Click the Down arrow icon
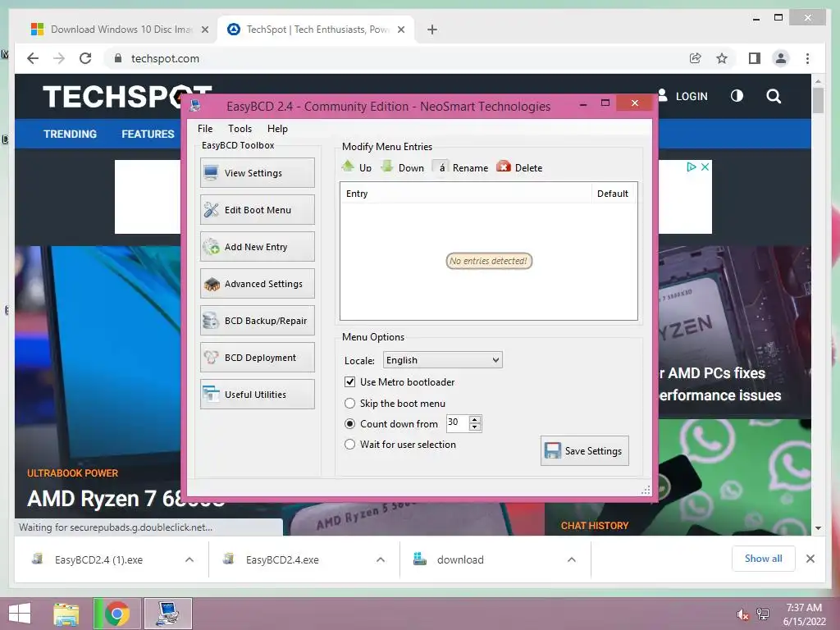Screen dimensions: 840x630 pyautogui.click(x=387, y=167)
